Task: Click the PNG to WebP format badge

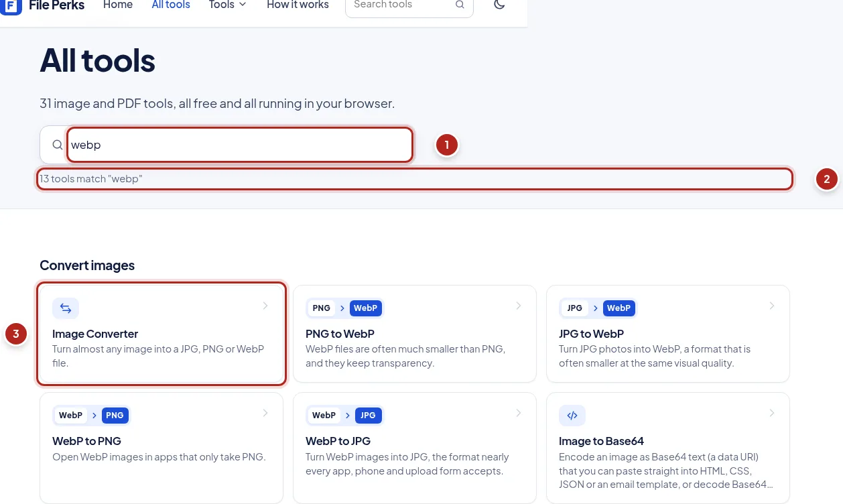Action: click(344, 308)
